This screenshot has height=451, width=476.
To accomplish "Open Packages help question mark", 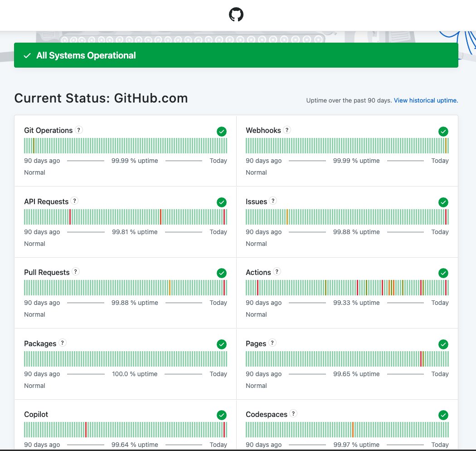I will tap(62, 343).
